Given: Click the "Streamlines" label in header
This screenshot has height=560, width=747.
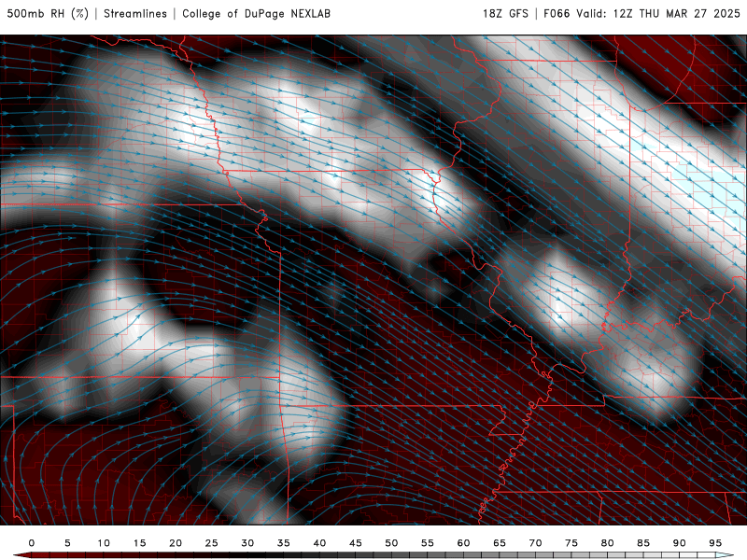Looking at the screenshot, I should tap(135, 14).
